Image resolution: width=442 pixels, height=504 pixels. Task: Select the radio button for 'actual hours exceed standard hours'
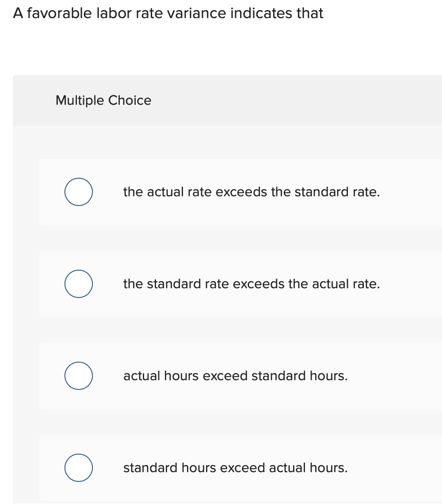pos(78,376)
